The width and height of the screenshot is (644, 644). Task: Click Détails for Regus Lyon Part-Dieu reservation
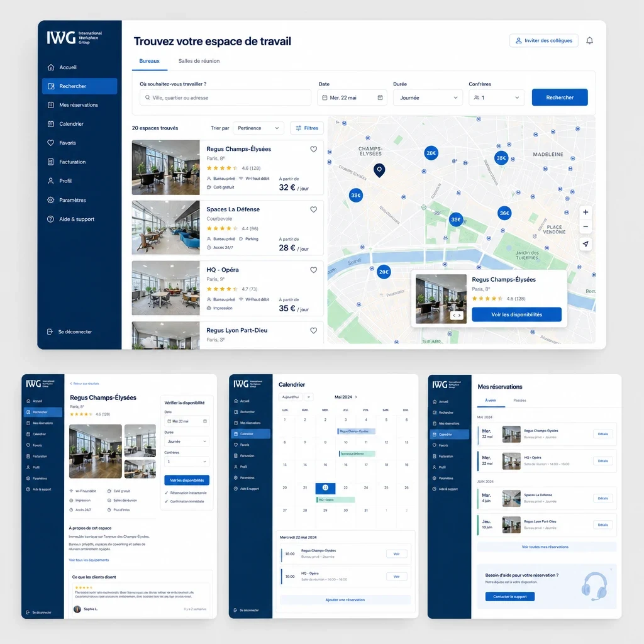coord(603,525)
